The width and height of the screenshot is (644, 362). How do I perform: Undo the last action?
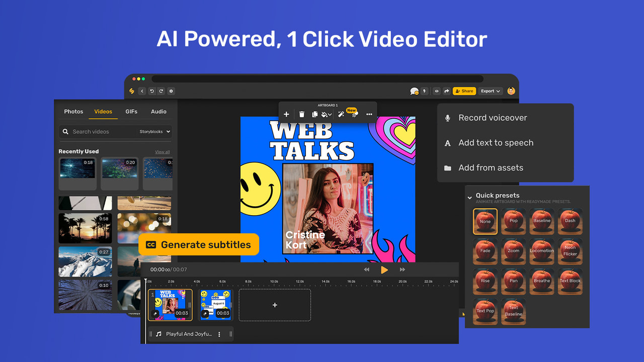coord(151,91)
